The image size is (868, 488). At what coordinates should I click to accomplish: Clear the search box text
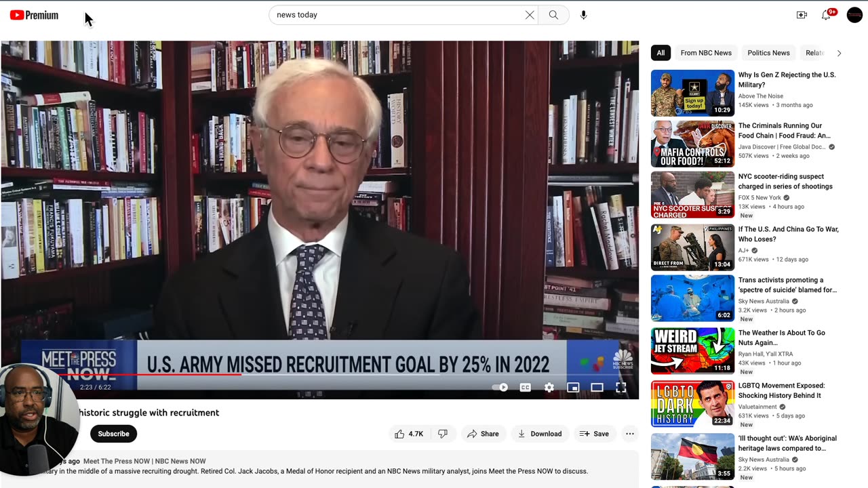tap(530, 15)
